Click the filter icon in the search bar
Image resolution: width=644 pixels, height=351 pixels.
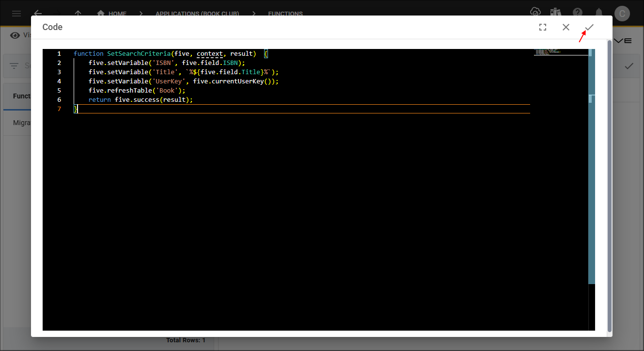tap(14, 66)
